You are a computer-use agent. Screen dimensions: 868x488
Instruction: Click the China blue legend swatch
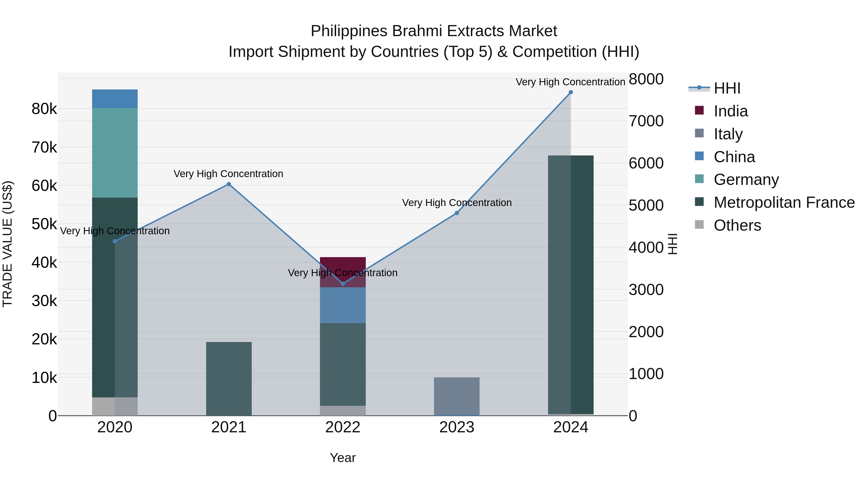[x=699, y=156]
